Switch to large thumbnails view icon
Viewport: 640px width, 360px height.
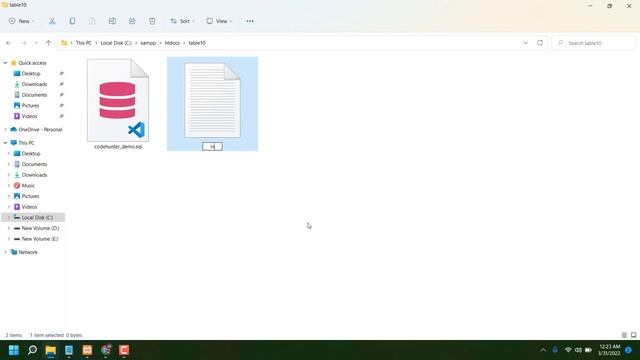(x=633, y=335)
